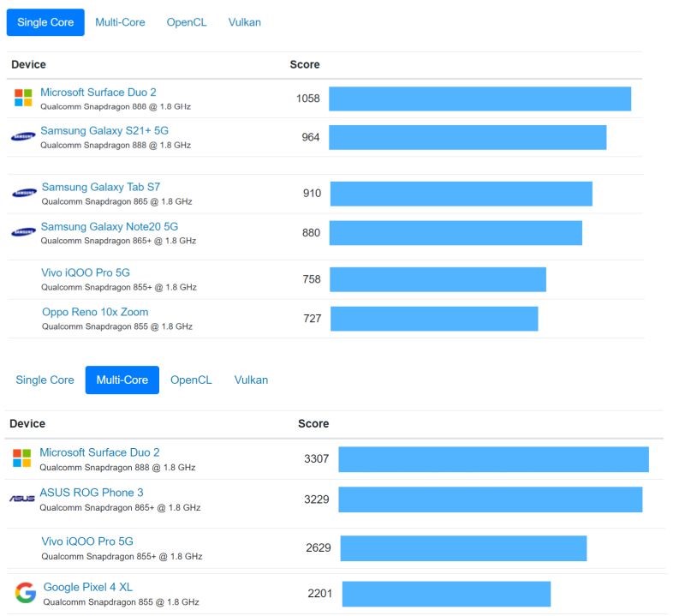Image resolution: width=685 pixels, height=616 pixels.
Task: Click Score column header in top table
Action: 305,65
